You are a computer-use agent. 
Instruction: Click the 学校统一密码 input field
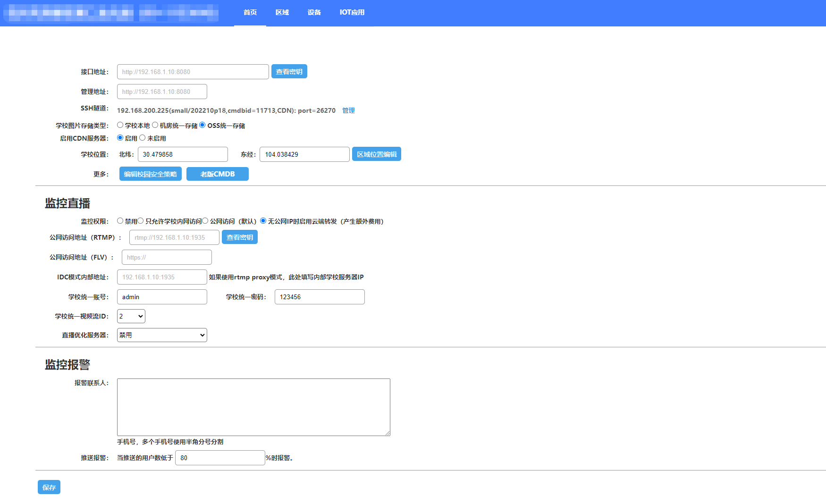(320, 297)
